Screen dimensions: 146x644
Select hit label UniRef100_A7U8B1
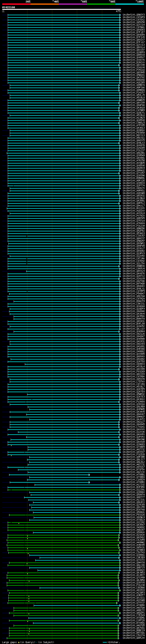tap(134, 475)
